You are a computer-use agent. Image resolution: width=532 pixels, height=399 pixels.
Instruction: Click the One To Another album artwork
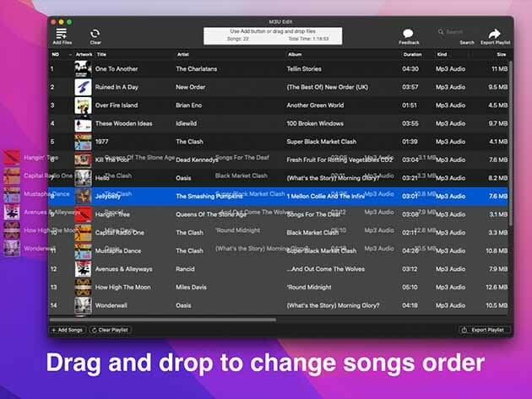(83, 69)
